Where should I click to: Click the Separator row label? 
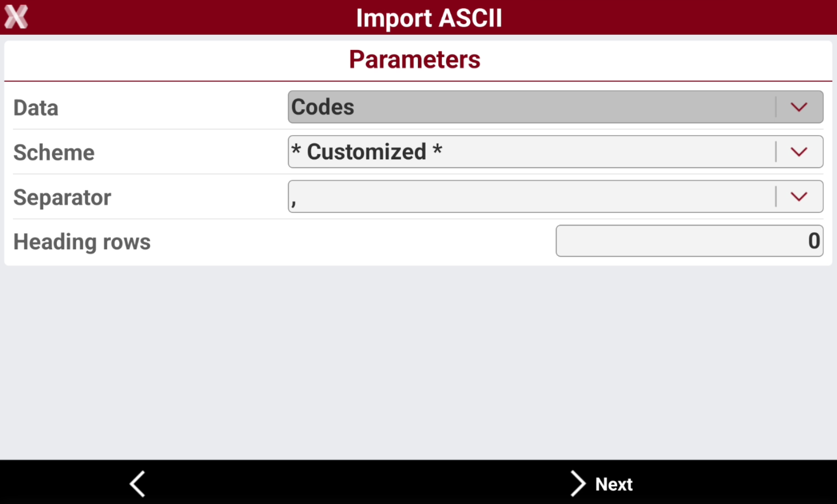pos(62,198)
